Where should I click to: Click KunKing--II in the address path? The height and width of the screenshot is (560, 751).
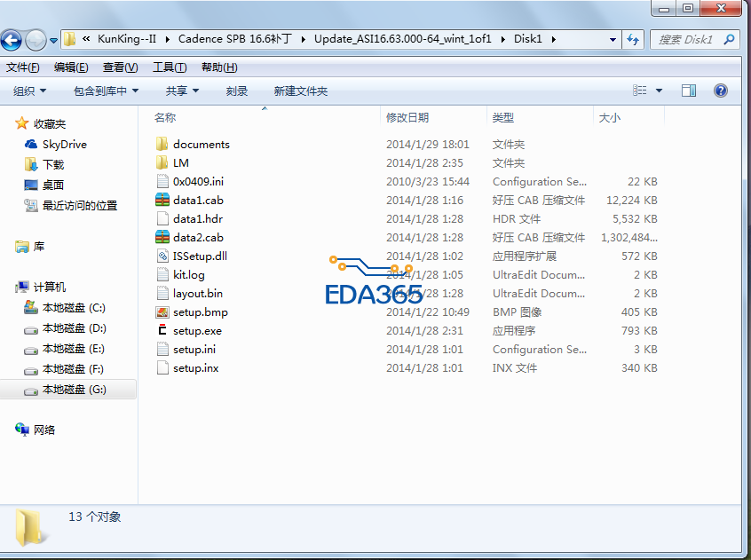tap(127, 39)
